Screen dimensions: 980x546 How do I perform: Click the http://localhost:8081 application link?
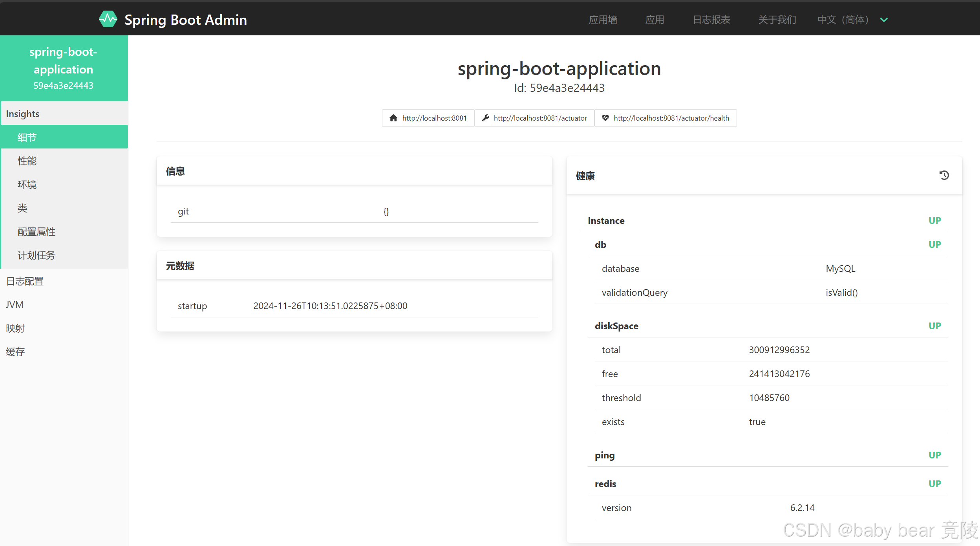tap(434, 118)
